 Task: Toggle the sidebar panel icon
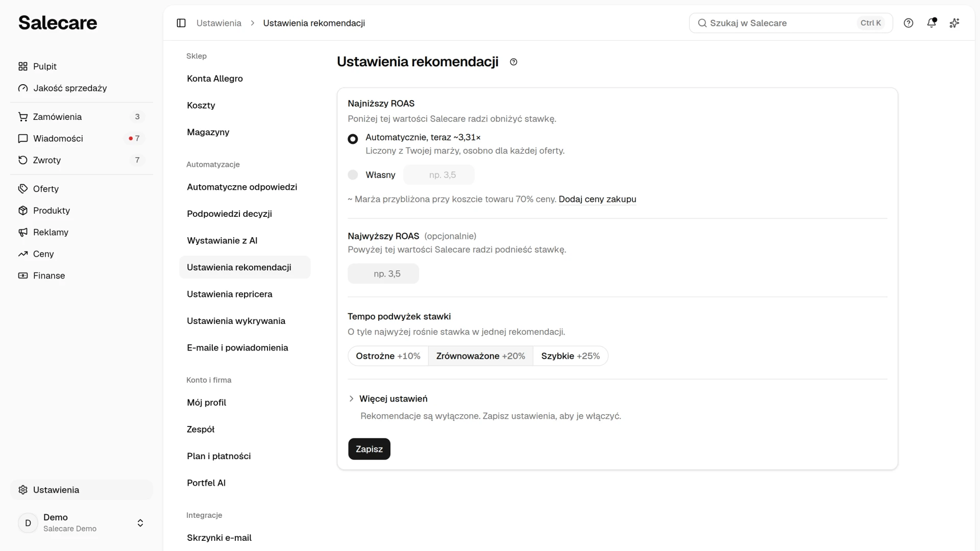tap(181, 23)
